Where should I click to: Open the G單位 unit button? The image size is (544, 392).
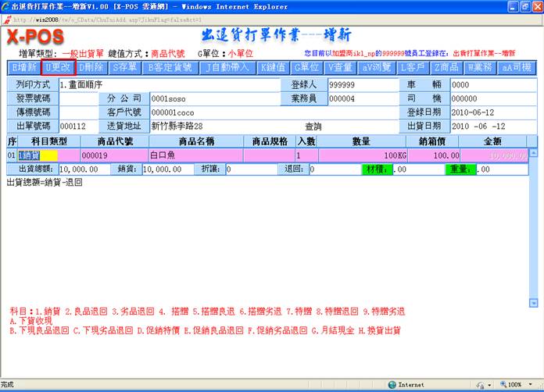[307, 67]
